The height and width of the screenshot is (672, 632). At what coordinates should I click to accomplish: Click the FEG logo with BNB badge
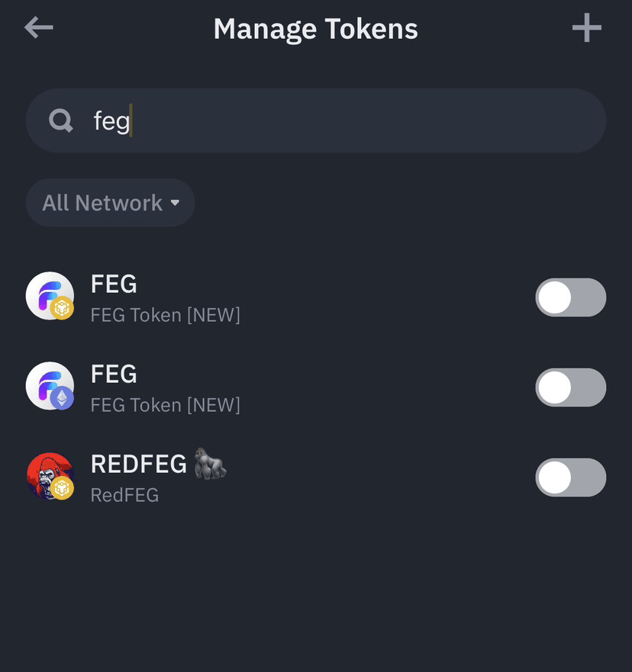pyautogui.click(x=50, y=296)
